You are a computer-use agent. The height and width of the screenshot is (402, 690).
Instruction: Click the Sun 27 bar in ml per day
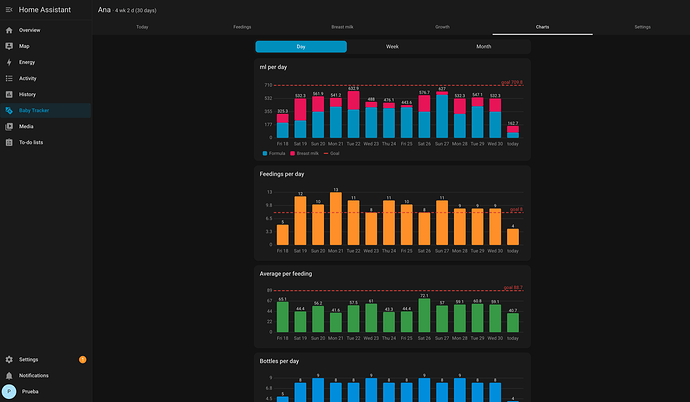442,115
